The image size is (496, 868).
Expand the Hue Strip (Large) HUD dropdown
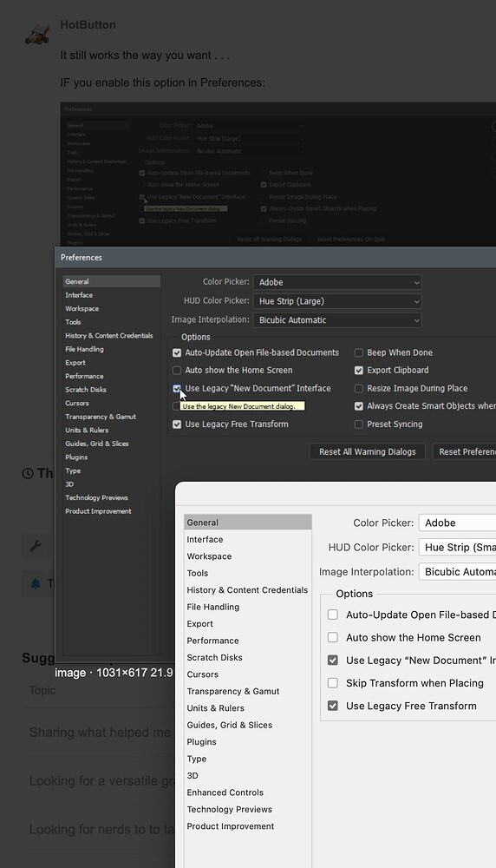(x=337, y=301)
